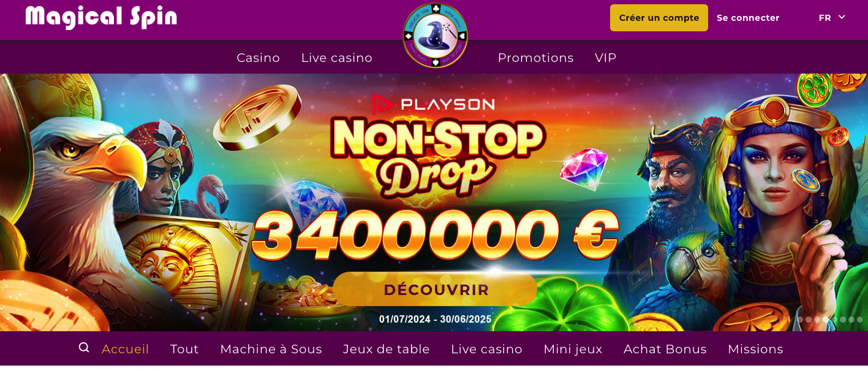Open Live casino in the header navigation
868x376 pixels.
coord(337,58)
